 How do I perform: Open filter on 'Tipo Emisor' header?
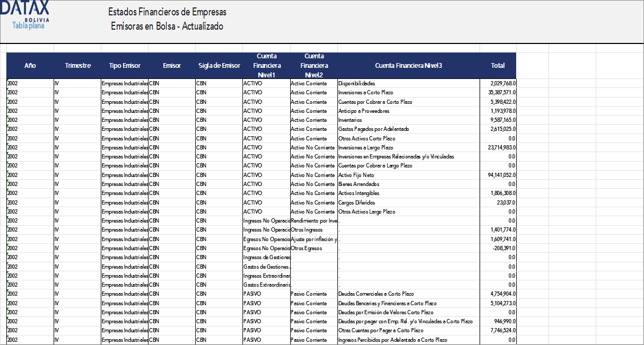[124, 66]
